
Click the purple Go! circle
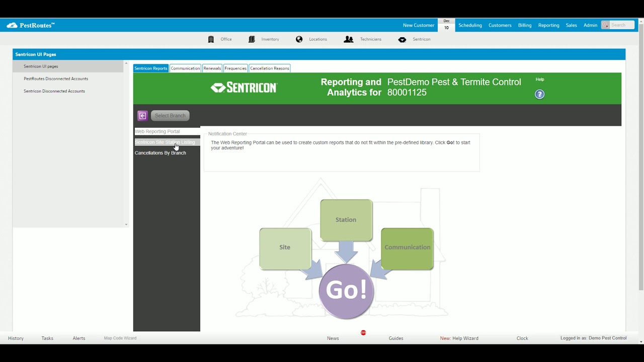tap(346, 291)
